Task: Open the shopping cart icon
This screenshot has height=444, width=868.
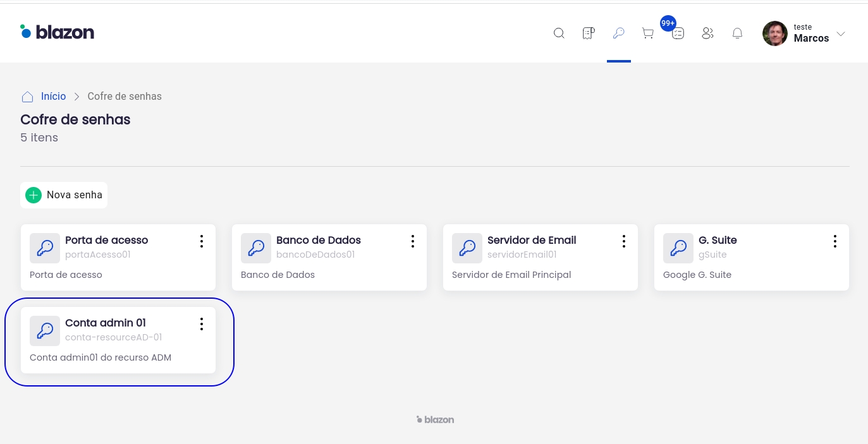Action: point(648,33)
